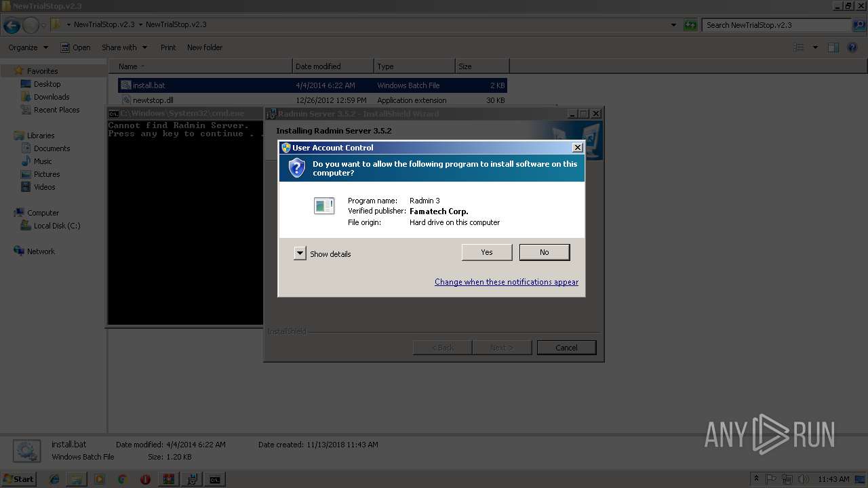This screenshot has height=488, width=868.
Task: Open the Videos library
Action: click(45, 187)
